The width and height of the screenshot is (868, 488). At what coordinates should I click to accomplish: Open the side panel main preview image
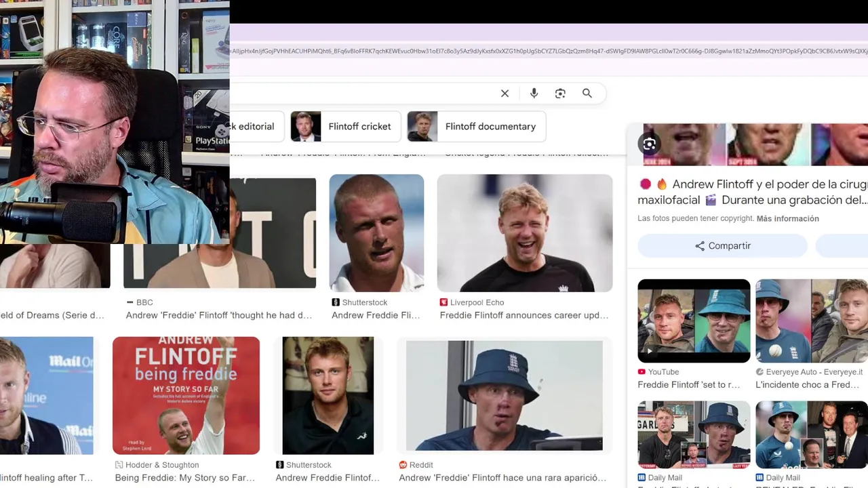[755, 144]
